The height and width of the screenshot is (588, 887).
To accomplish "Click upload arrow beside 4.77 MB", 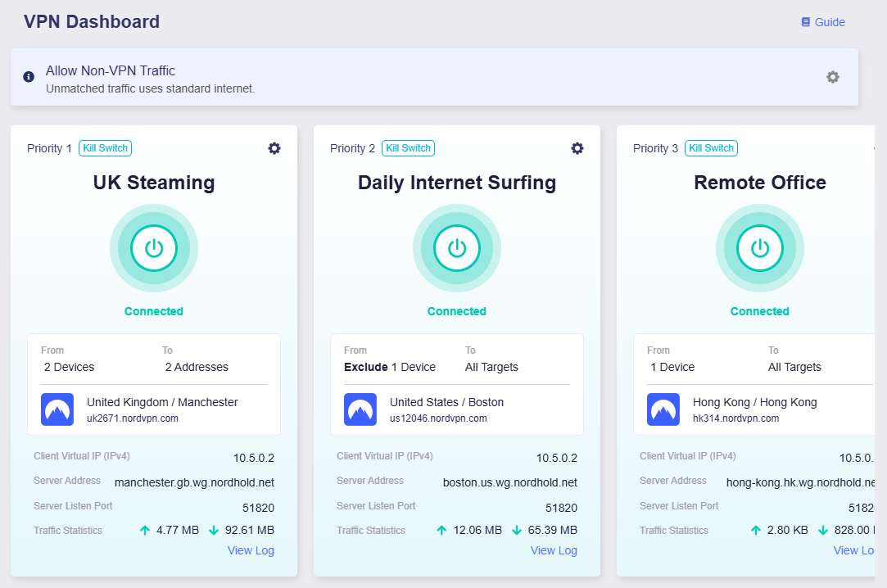I will [x=145, y=531].
